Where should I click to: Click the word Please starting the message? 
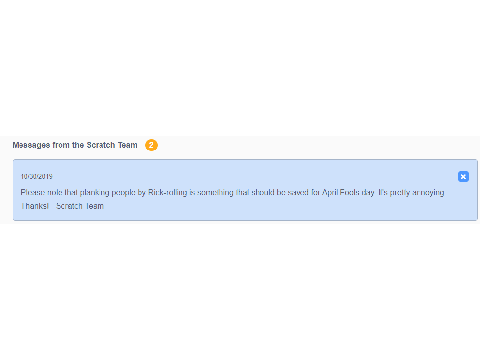(33, 192)
